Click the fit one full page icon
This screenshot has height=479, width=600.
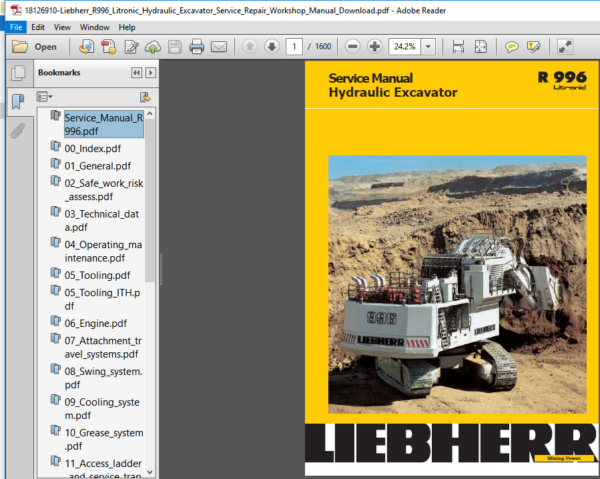tap(481, 47)
